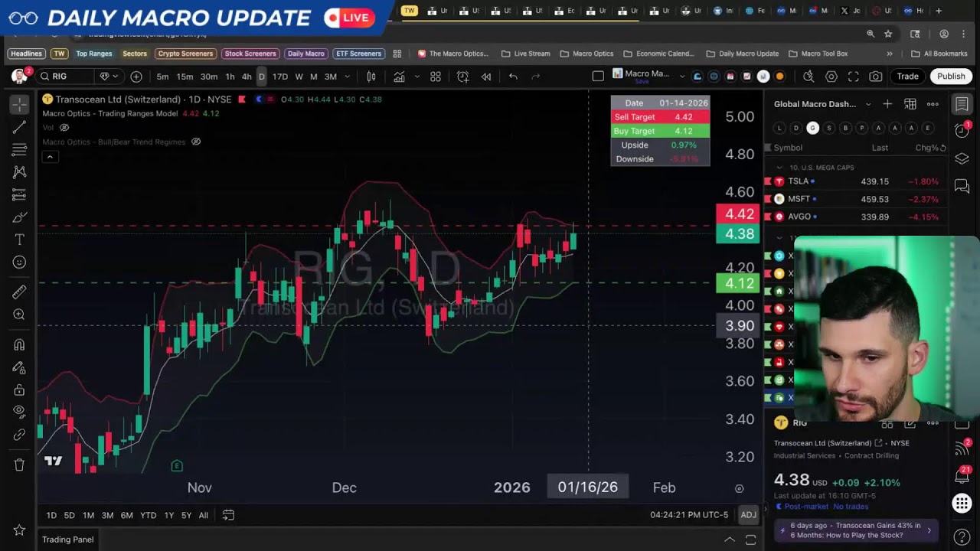Click the Publish button
The width and height of the screenshot is (980, 551).
pos(951,77)
